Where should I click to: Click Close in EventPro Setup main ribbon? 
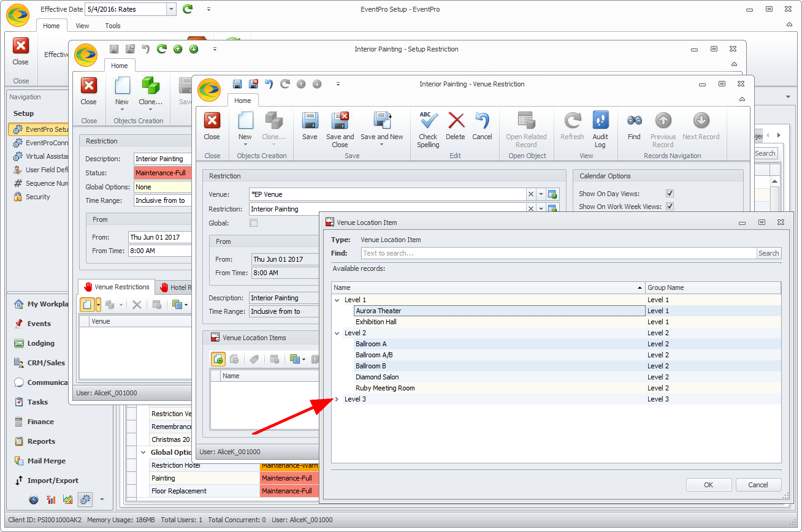click(20, 52)
